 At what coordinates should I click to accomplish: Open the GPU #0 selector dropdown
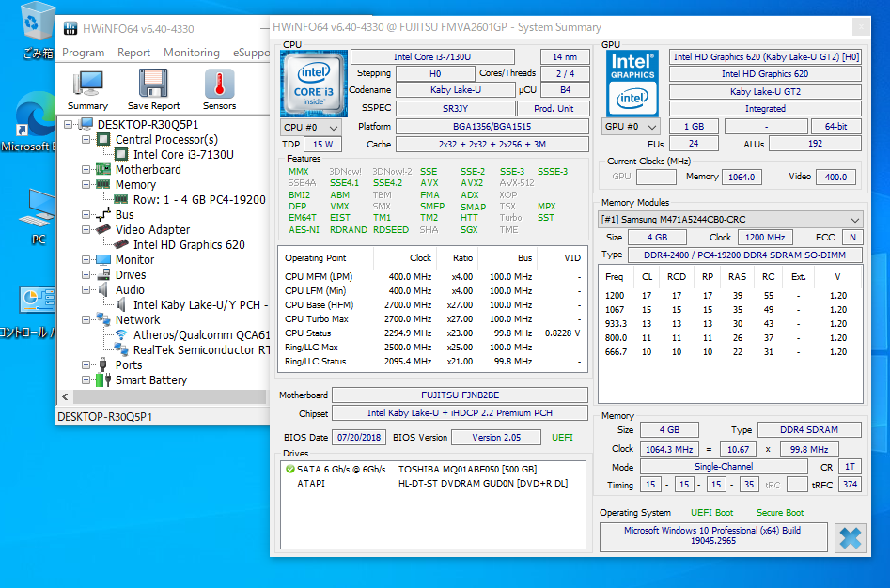point(632,127)
